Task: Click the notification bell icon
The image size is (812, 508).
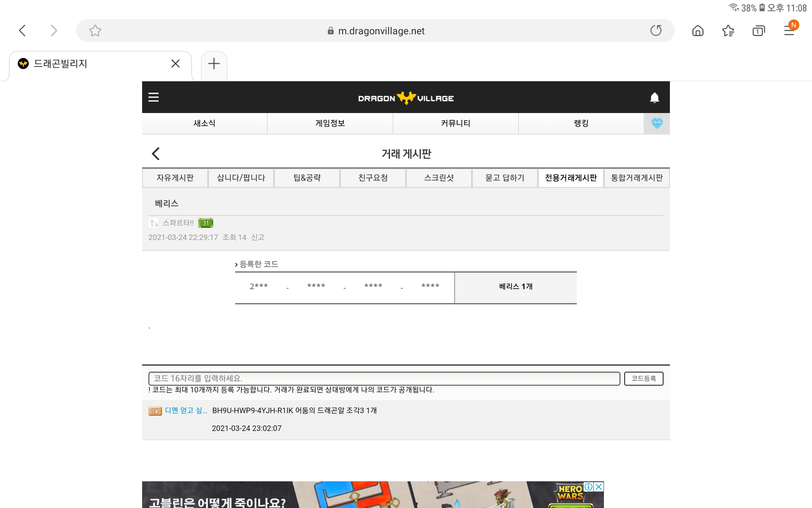Action: (x=654, y=98)
